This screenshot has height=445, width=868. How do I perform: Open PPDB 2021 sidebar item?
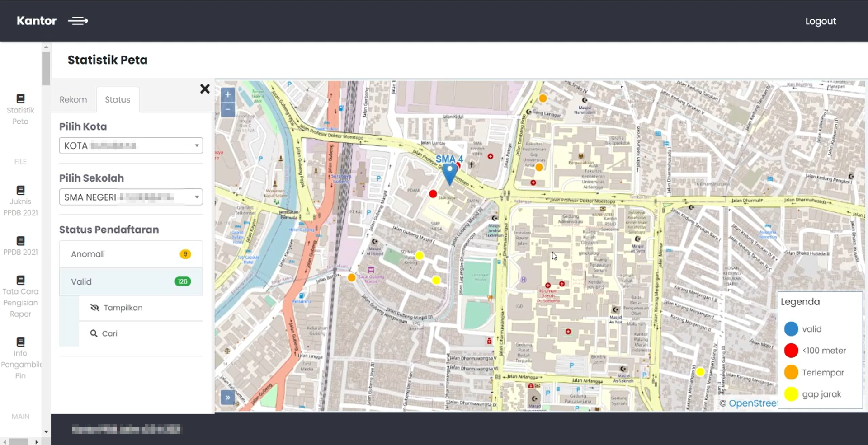[20, 246]
